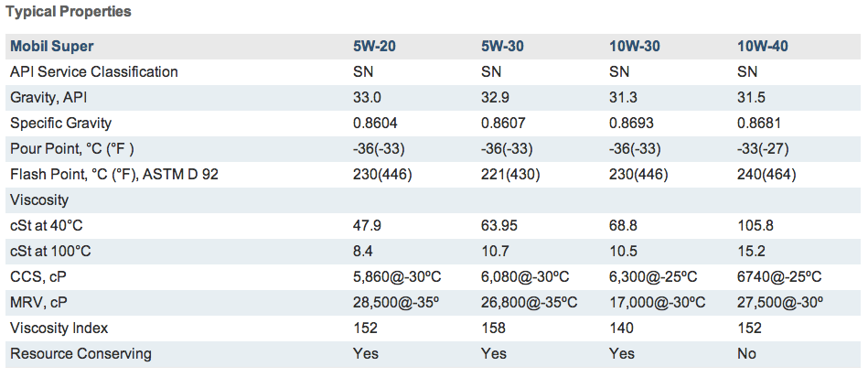
Task: Click MRV value 17,000@-30°C
Action: coord(658,302)
